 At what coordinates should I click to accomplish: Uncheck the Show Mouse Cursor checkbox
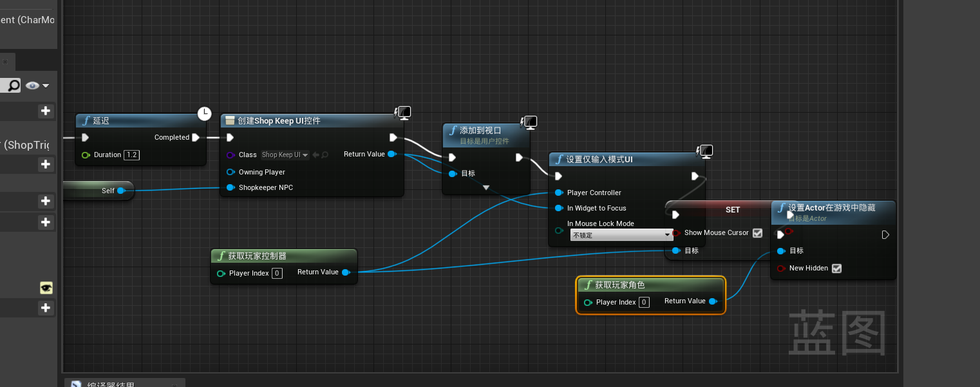757,233
